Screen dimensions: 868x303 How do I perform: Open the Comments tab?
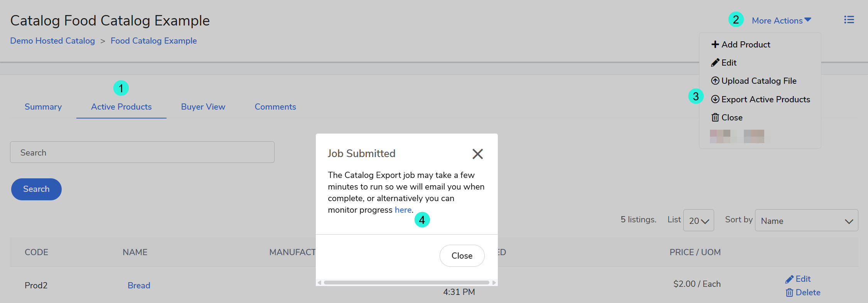(x=275, y=107)
